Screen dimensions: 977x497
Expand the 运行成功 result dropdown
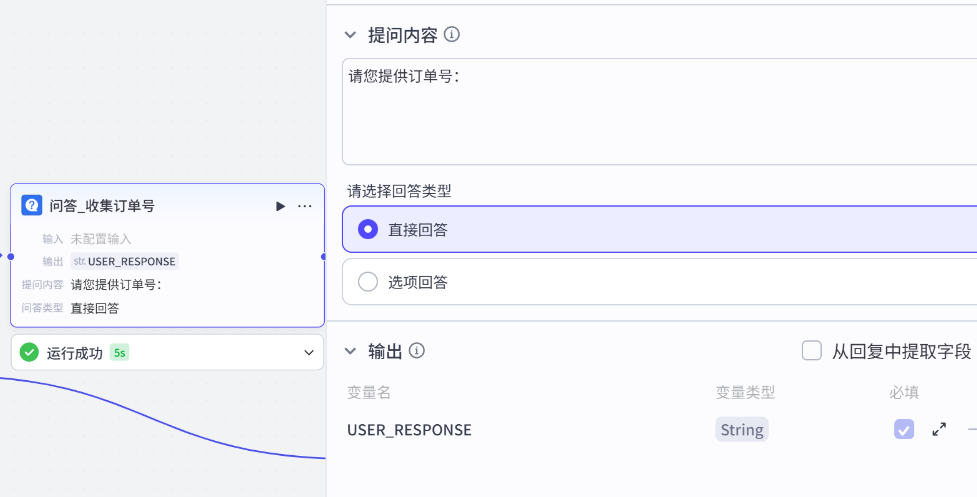click(x=308, y=353)
